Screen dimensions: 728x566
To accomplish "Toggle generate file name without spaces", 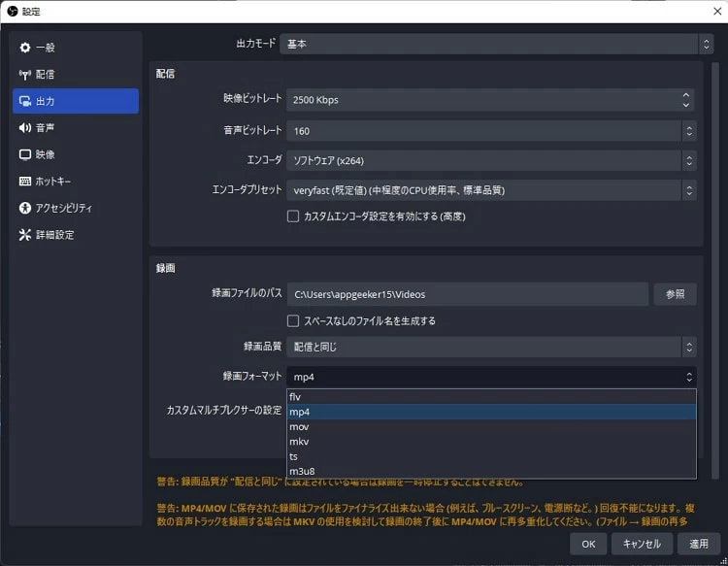I will [x=293, y=321].
